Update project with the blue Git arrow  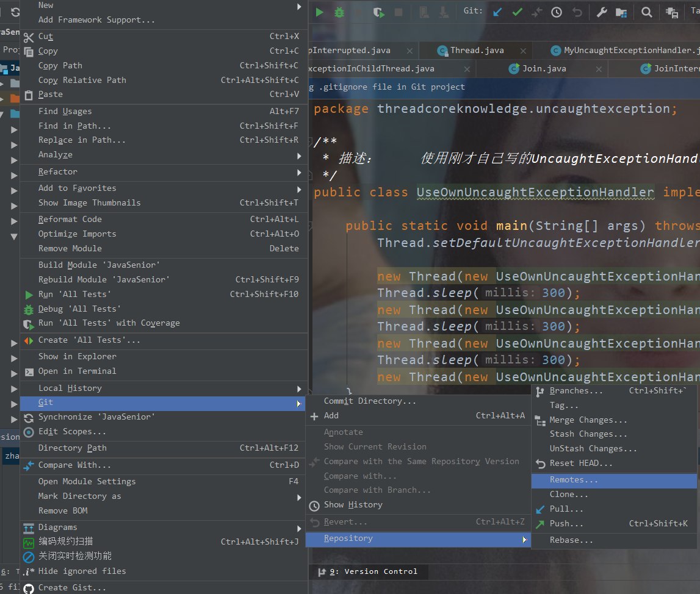497,12
